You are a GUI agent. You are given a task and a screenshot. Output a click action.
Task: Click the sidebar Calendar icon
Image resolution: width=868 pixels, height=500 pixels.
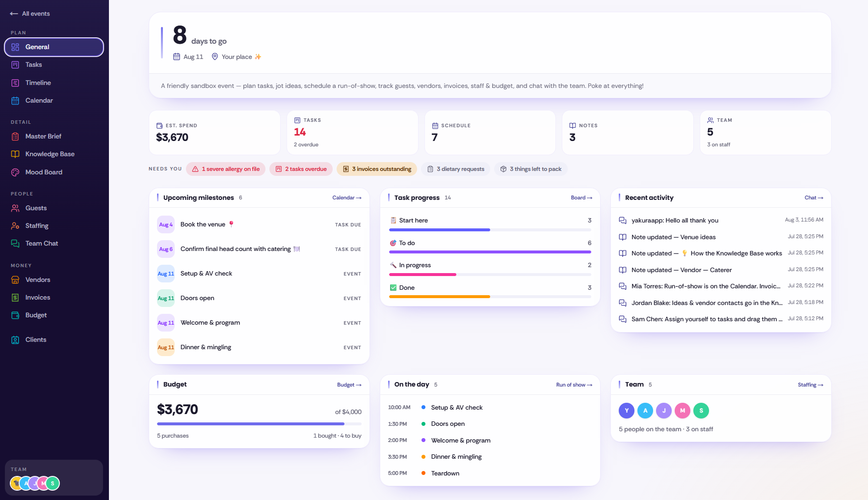click(15, 101)
